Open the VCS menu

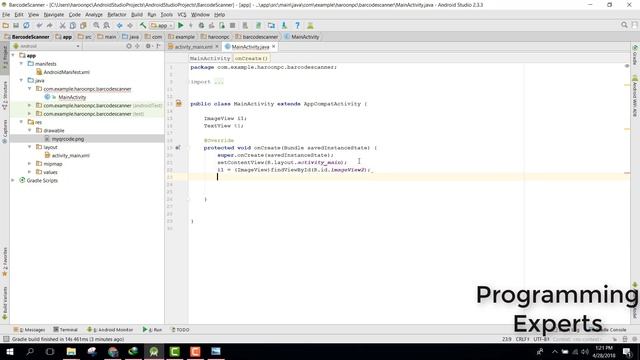(x=182, y=14)
